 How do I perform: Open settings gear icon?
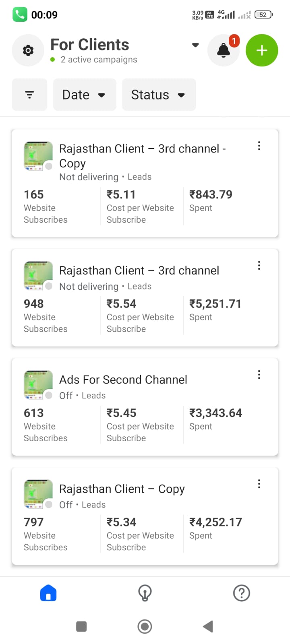(x=28, y=51)
